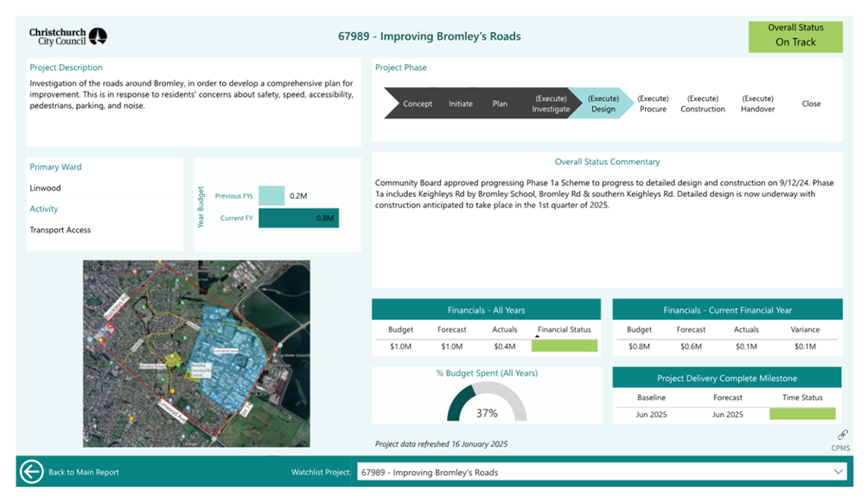The image size is (868, 502).
Task: Click the green Financial Status bar
Action: (564, 346)
